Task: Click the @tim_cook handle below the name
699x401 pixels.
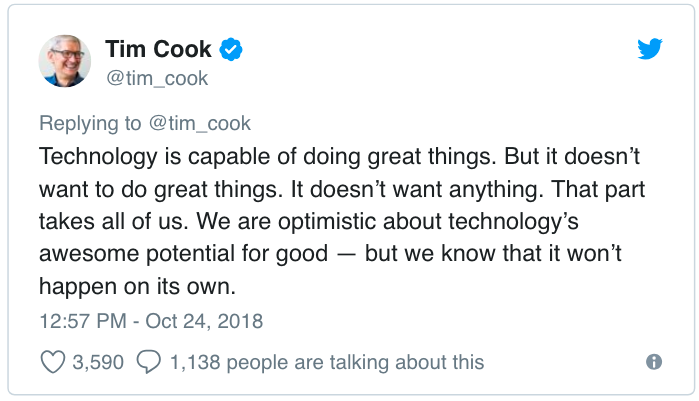Action: pyautogui.click(x=156, y=78)
